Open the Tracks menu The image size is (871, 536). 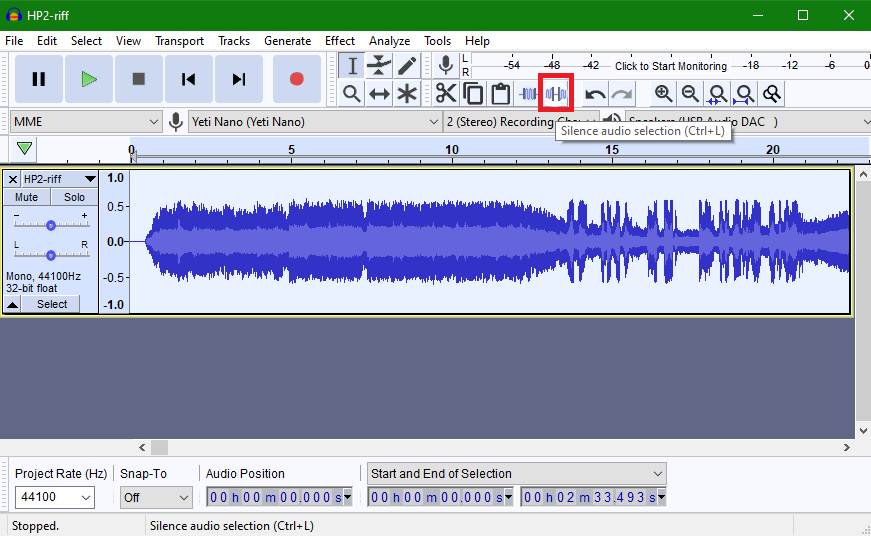click(234, 41)
